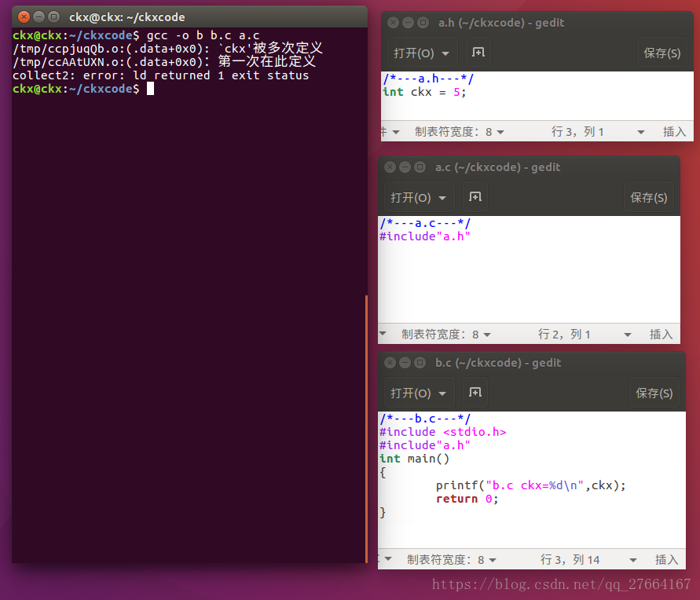The height and width of the screenshot is (600, 700).
Task: Click '#include <stdio.h>' line in b.c
Action: pyautogui.click(x=442, y=432)
